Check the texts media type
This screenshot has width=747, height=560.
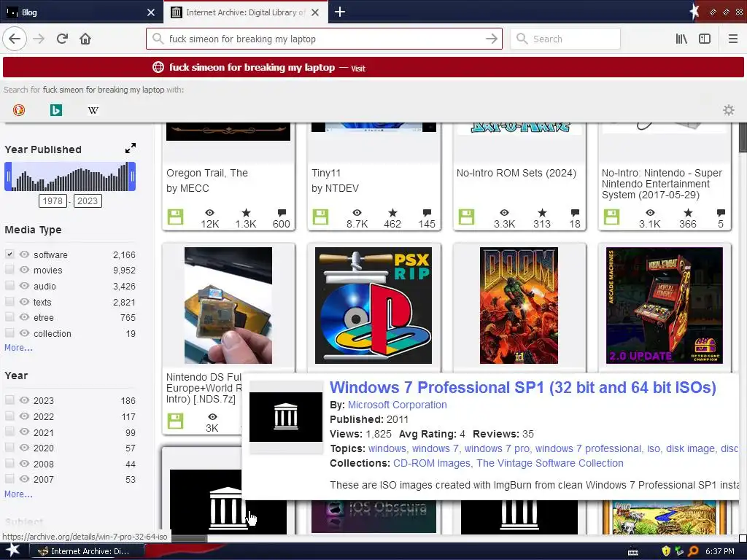click(x=9, y=301)
